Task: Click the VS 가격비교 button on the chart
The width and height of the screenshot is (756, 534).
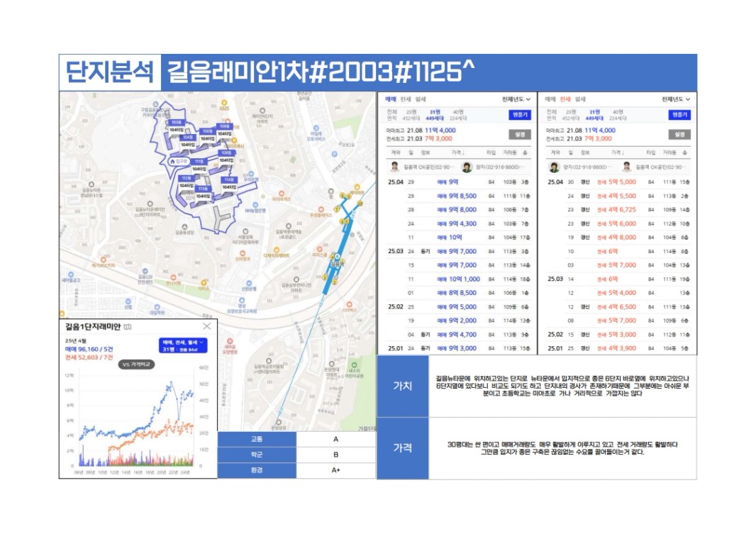Action: tap(136, 365)
